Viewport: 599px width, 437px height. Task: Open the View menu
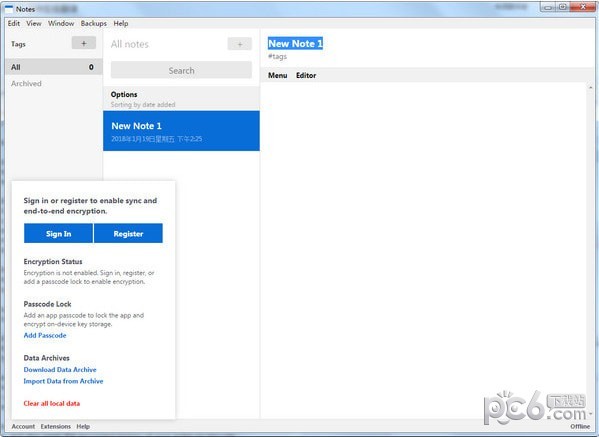point(34,23)
